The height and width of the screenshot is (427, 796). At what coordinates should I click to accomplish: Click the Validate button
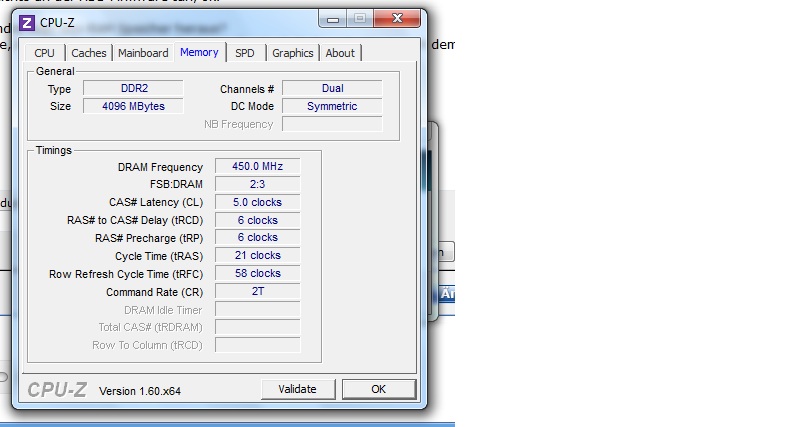click(298, 389)
